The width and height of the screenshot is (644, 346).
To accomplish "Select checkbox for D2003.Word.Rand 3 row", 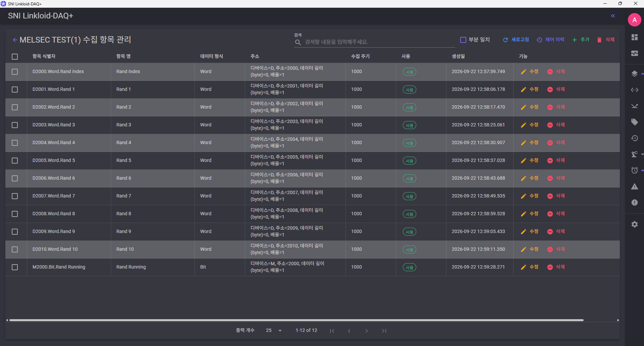I will (15, 125).
